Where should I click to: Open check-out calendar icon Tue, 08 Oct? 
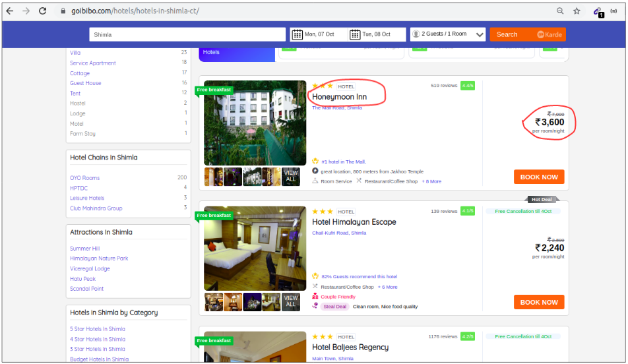[355, 34]
